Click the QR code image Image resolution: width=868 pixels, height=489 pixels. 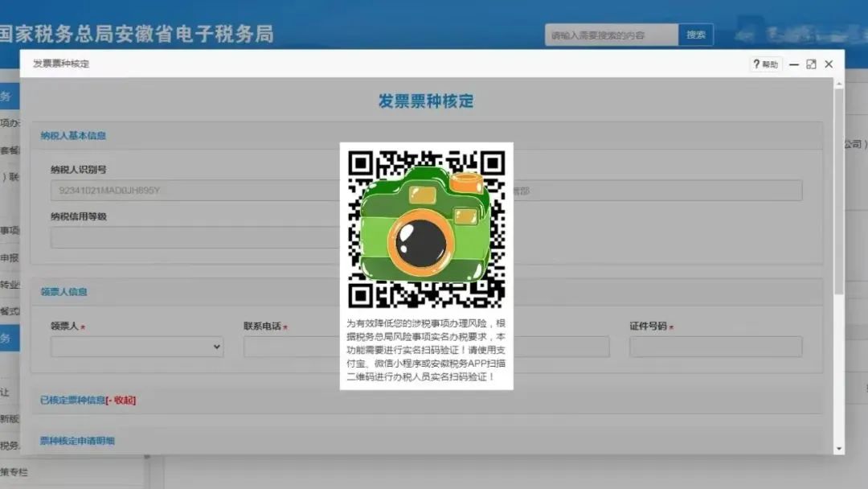tap(426, 228)
